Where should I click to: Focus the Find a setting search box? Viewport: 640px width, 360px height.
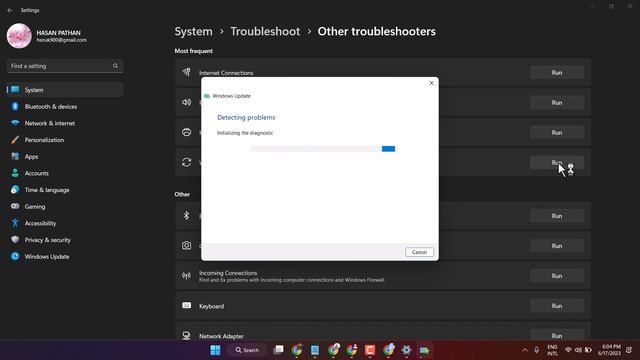click(65, 66)
